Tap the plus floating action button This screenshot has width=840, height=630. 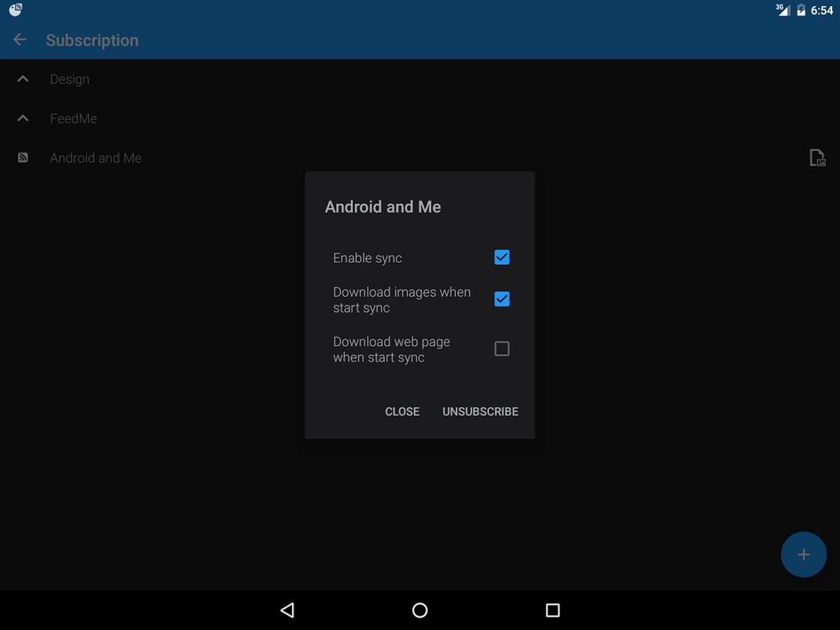pos(803,554)
